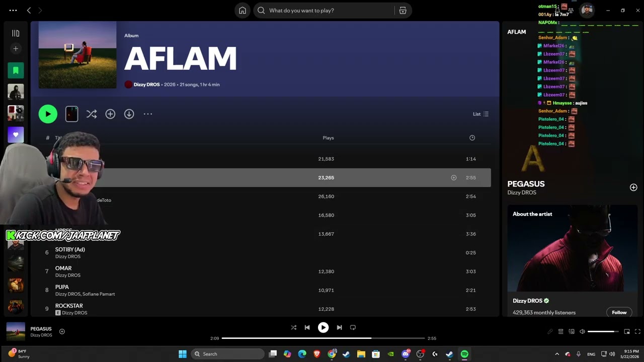644x362 pixels.
Task: Click the Plays column header
Action: pyautogui.click(x=328, y=138)
